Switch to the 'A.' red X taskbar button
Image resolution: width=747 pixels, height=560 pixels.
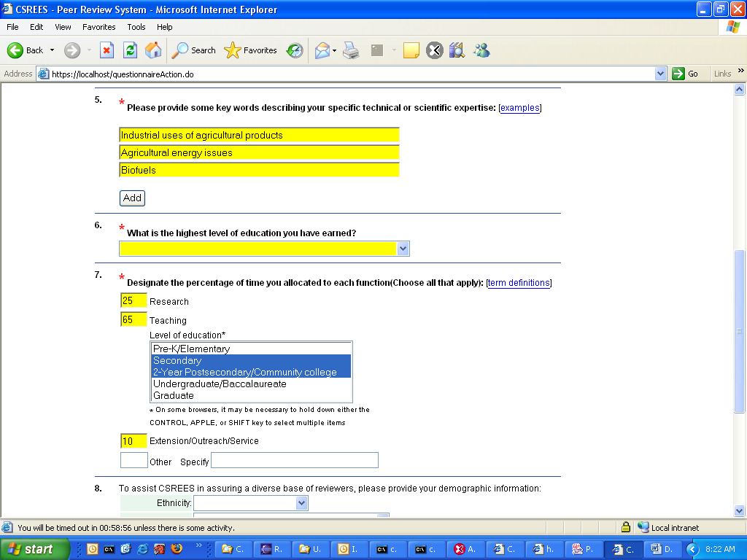pos(466,549)
